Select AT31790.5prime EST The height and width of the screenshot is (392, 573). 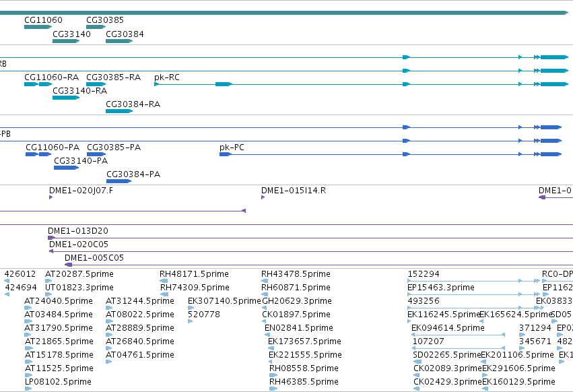tap(28, 335)
